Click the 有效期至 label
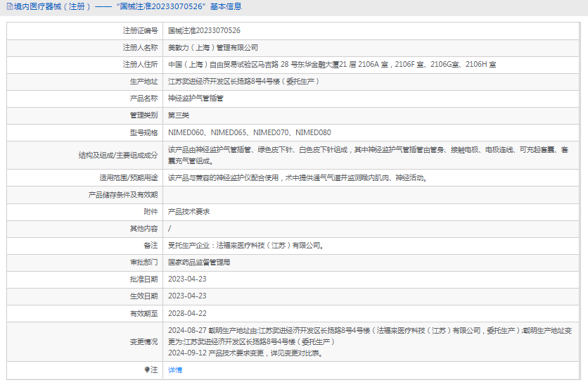 pyautogui.click(x=143, y=313)
